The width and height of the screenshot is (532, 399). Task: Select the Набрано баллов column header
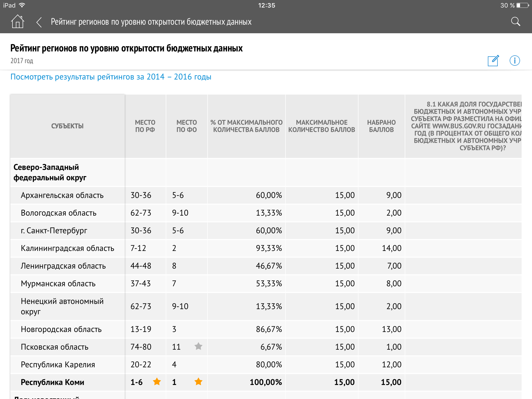pos(381,126)
